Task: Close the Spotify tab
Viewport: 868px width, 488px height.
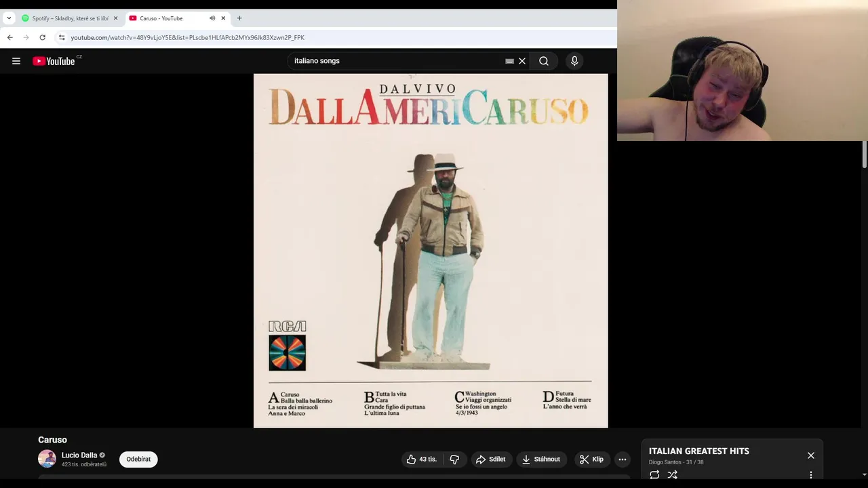Action: (115, 18)
